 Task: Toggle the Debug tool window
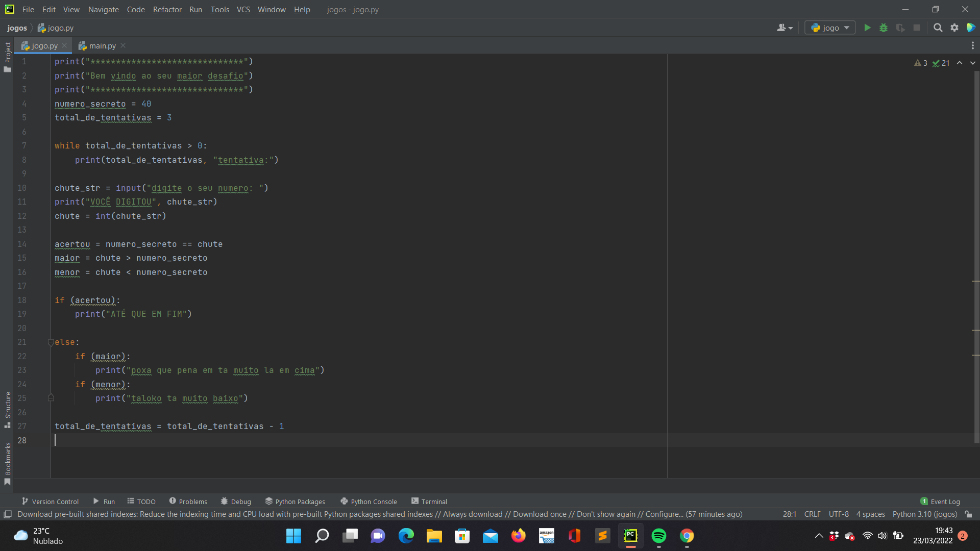pyautogui.click(x=236, y=502)
